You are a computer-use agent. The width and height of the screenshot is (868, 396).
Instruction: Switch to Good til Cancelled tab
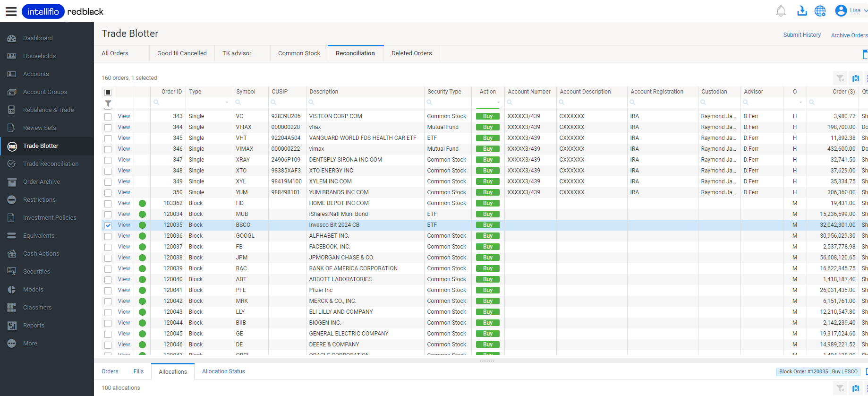(182, 53)
